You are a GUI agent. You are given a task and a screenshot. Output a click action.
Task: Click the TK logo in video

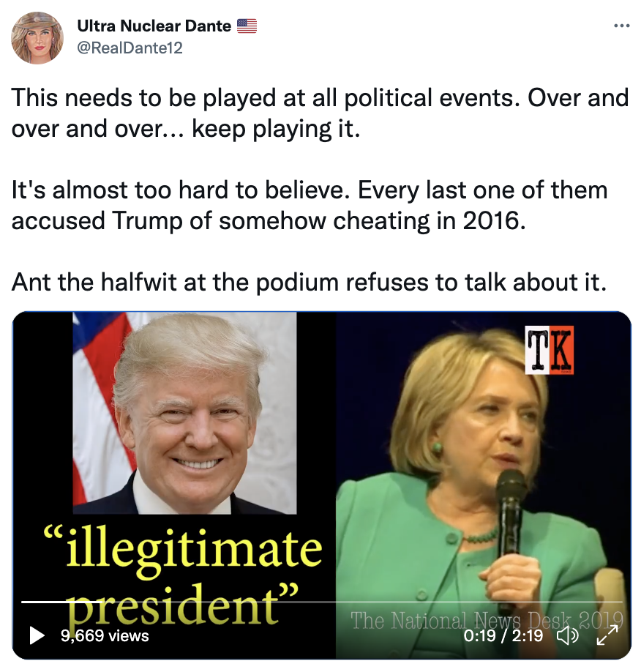coord(550,350)
